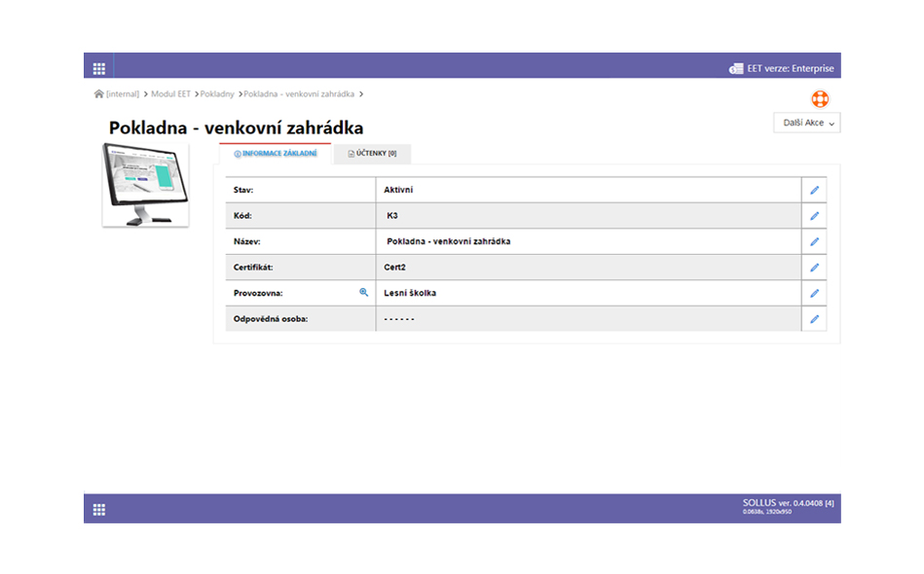
Task: Edit the Kód field pencil icon
Action: tap(814, 216)
